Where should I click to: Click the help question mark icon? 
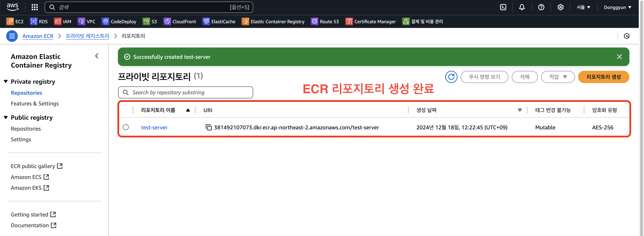click(x=541, y=7)
